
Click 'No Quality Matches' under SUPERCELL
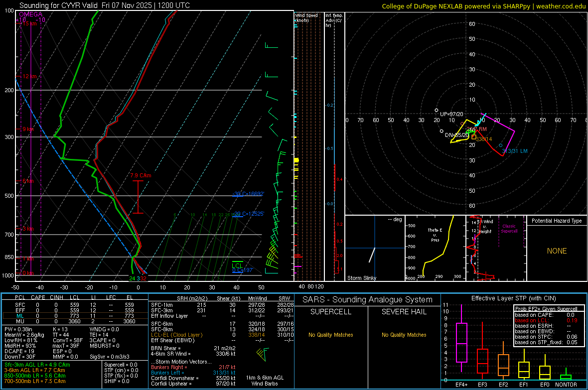click(331, 335)
